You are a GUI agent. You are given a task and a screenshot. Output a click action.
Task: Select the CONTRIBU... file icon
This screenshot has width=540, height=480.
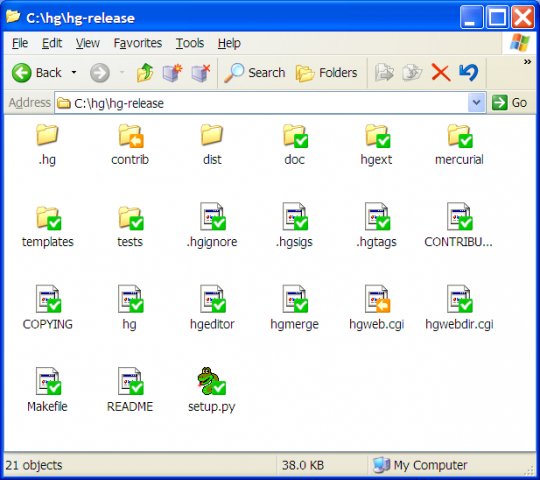click(x=460, y=216)
